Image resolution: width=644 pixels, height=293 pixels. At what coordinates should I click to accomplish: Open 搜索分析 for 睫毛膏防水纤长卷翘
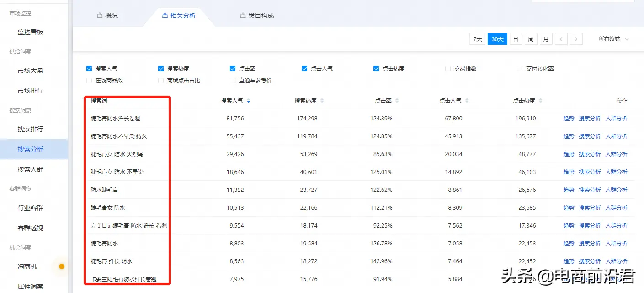(590, 119)
